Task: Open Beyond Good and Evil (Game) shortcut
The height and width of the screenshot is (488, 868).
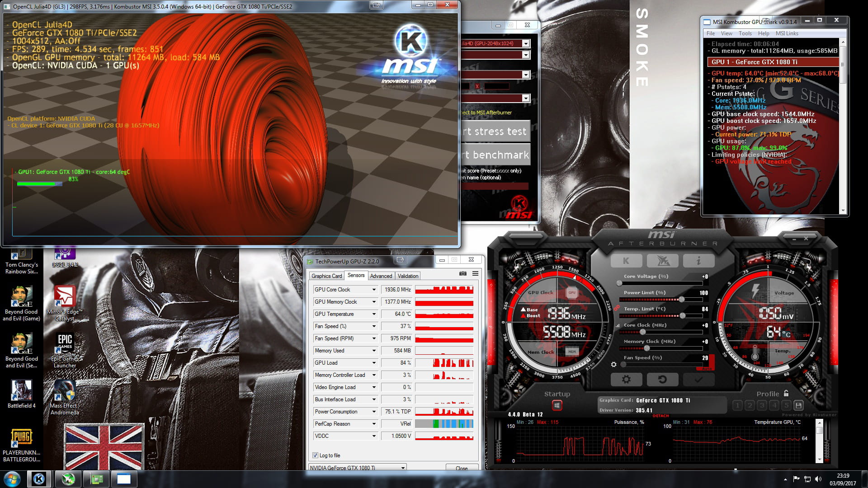Action: 21,304
